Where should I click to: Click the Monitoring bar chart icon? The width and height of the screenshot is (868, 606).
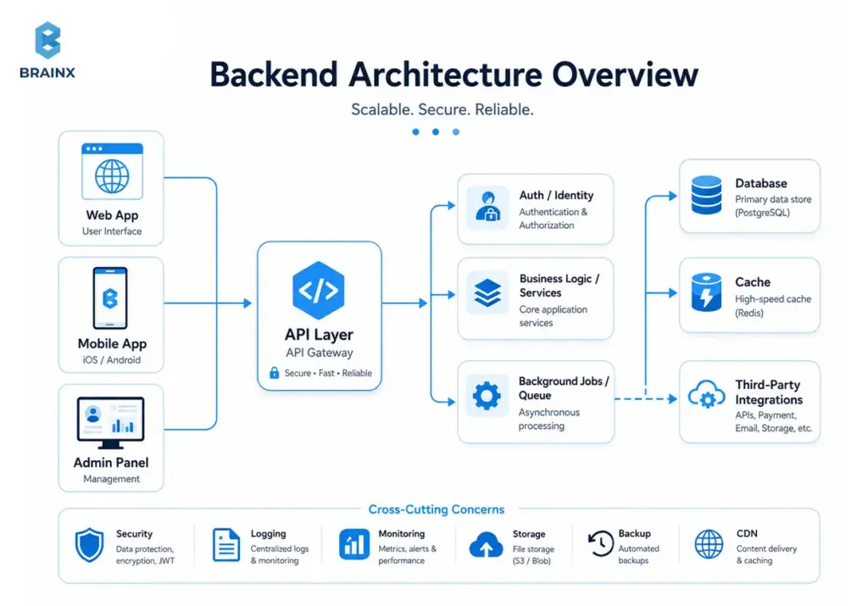pyautogui.click(x=354, y=544)
